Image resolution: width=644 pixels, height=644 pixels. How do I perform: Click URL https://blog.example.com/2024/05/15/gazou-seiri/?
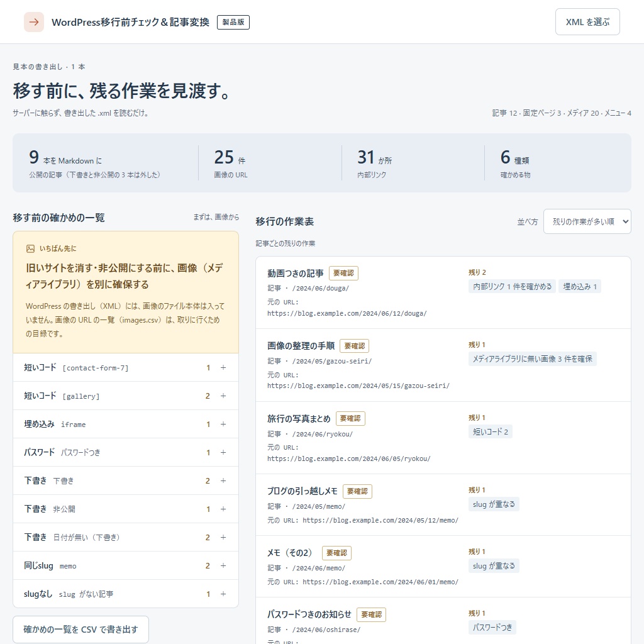pos(358,386)
